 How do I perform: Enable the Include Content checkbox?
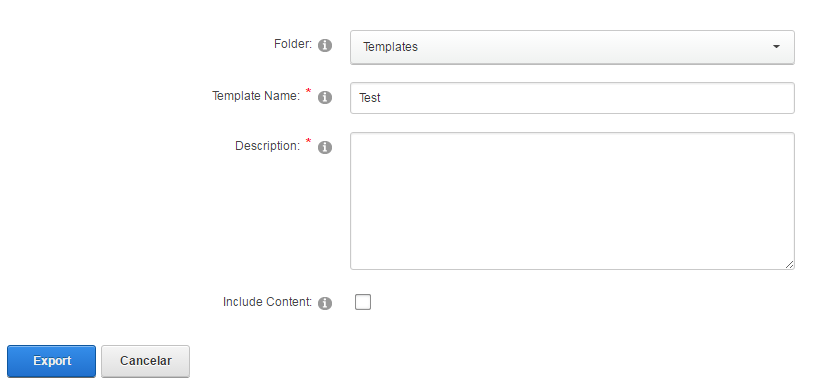[363, 302]
